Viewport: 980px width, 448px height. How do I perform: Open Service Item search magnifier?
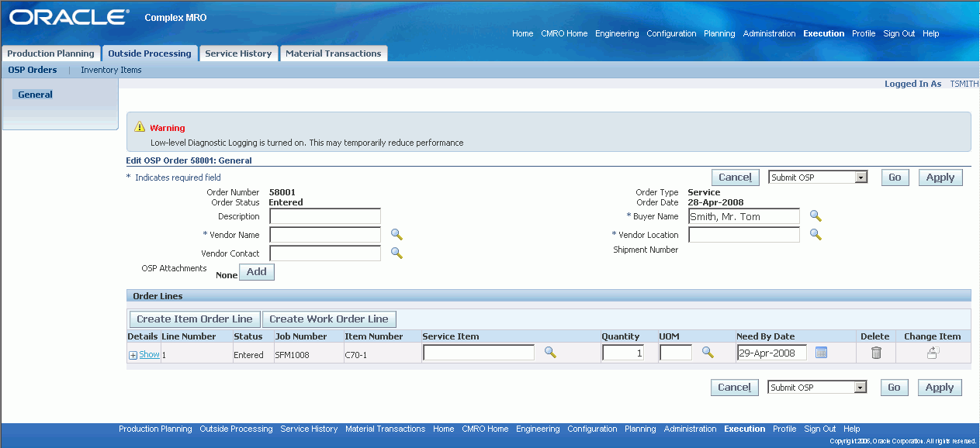tap(550, 352)
